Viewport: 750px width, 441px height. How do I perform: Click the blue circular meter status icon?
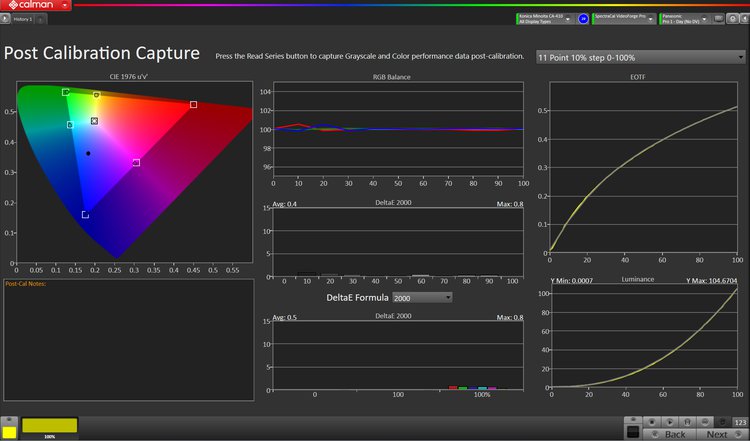pyautogui.click(x=583, y=18)
